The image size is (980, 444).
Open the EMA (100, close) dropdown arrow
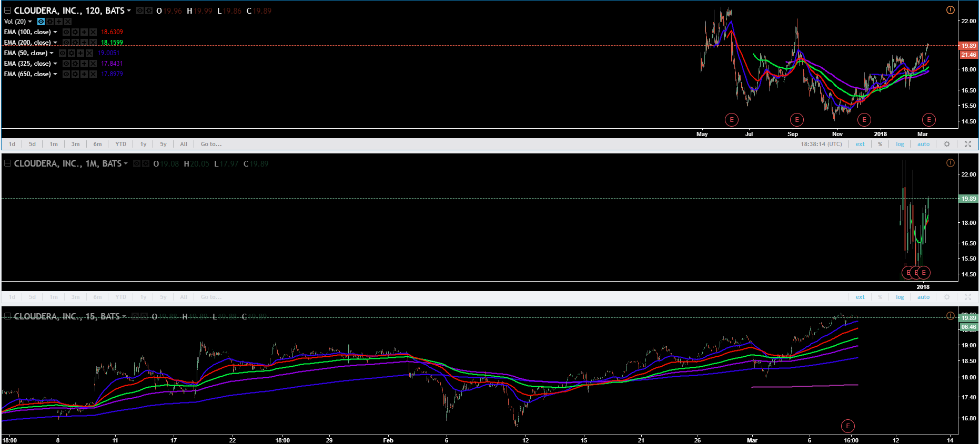[x=55, y=32]
